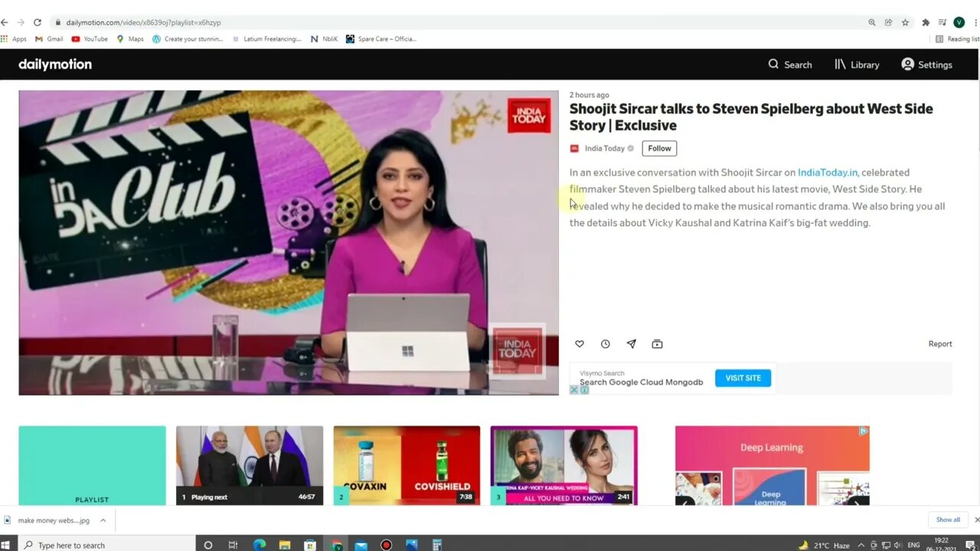980x551 pixels.
Task: Click share this page icon in address bar
Action: pyautogui.click(x=888, y=22)
